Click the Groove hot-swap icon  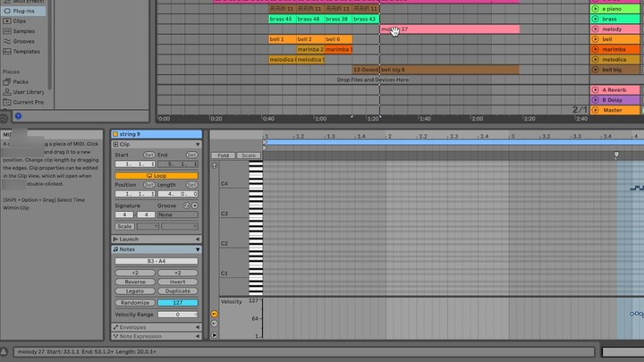click(186, 206)
